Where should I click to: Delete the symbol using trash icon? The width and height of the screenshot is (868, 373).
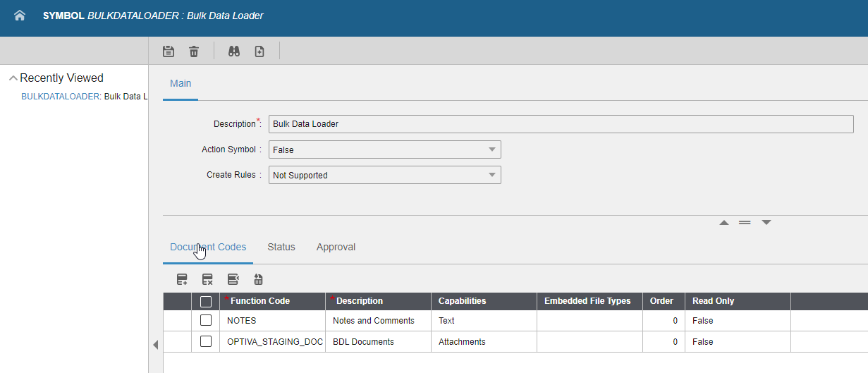coord(194,51)
